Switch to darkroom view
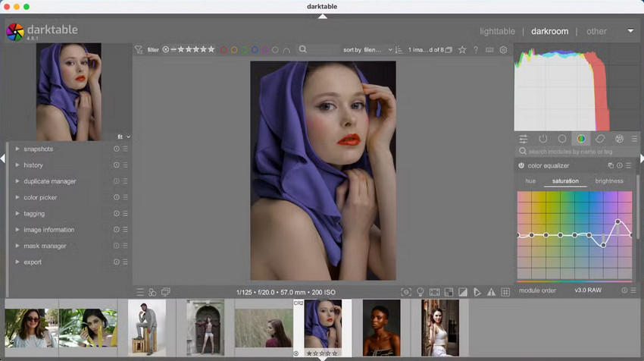 (x=549, y=31)
